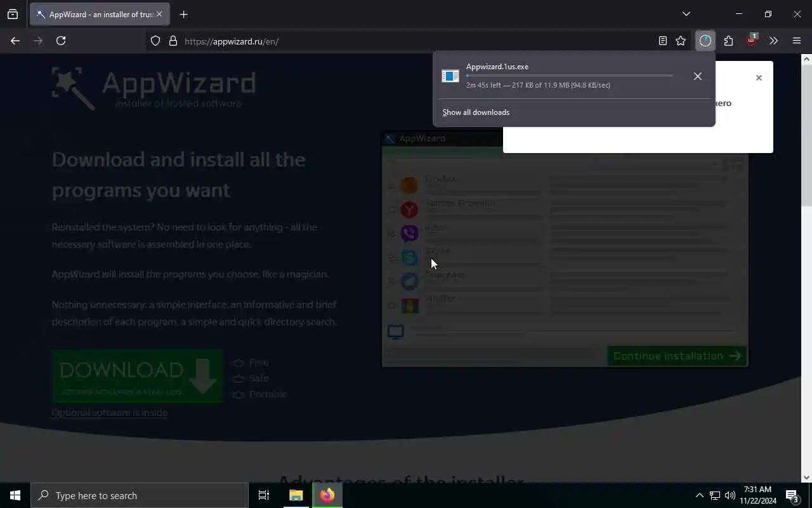Click the downloading file's icon

pyautogui.click(x=450, y=76)
